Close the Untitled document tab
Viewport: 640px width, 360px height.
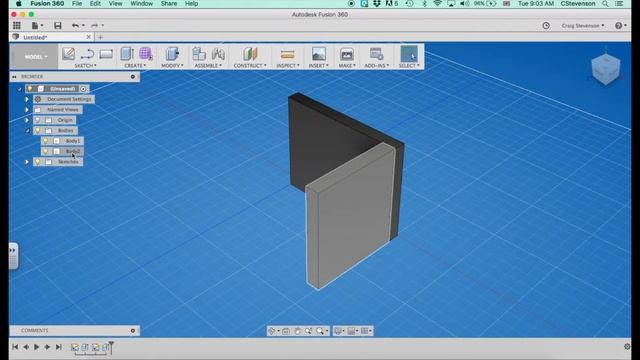[89, 37]
